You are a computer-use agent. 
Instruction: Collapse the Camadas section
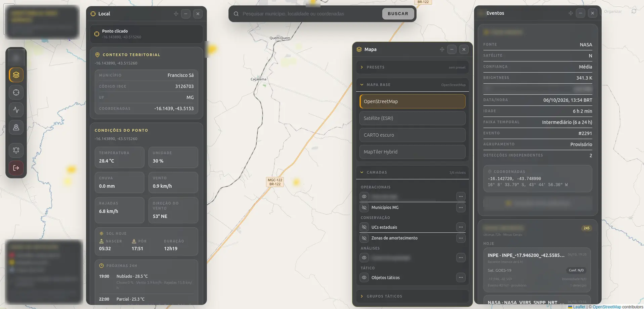tap(413, 172)
